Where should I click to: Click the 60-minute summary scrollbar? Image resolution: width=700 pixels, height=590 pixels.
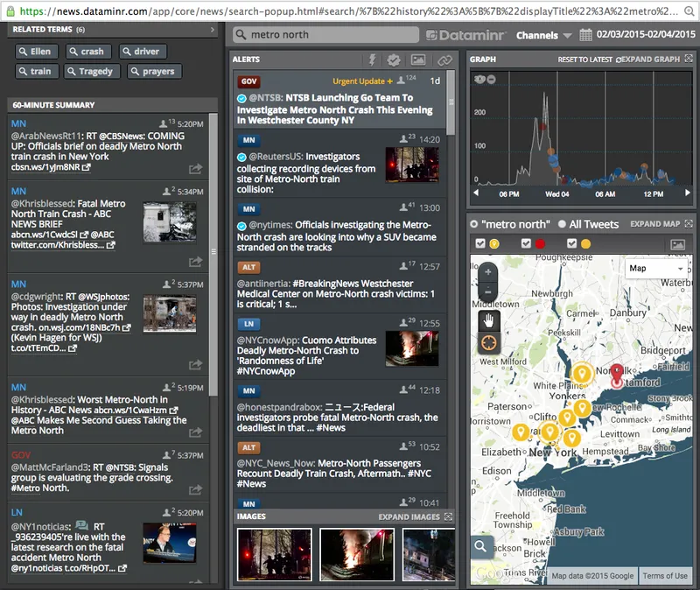point(213,255)
